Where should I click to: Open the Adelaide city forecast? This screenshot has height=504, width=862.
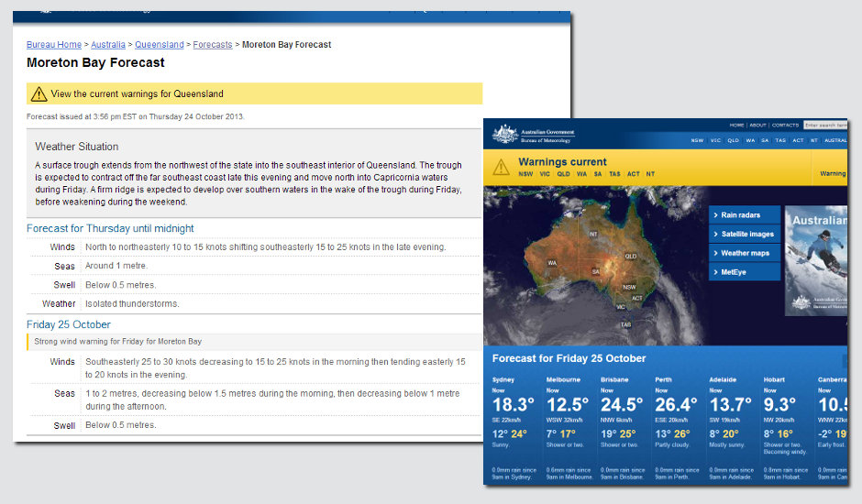click(x=723, y=379)
